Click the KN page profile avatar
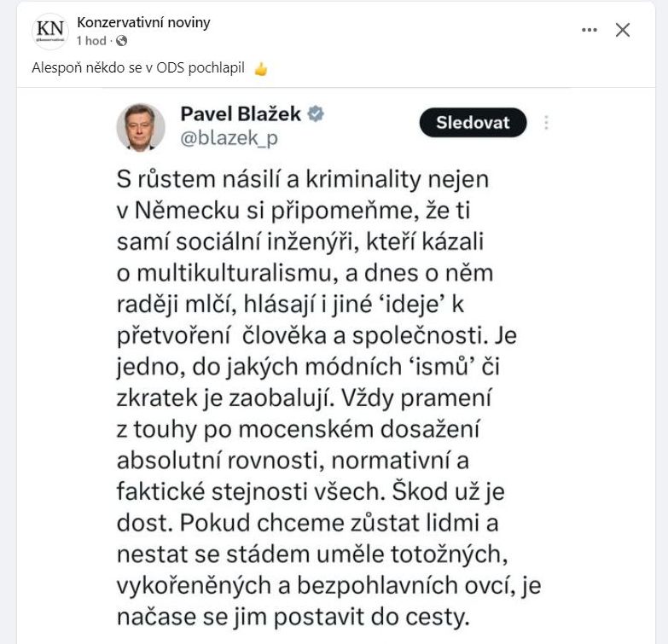The height and width of the screenshot is (644, 668). coord(50,30)
